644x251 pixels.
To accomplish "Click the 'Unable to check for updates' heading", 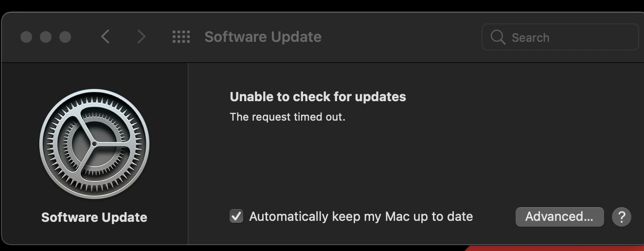I will point(318,97).
